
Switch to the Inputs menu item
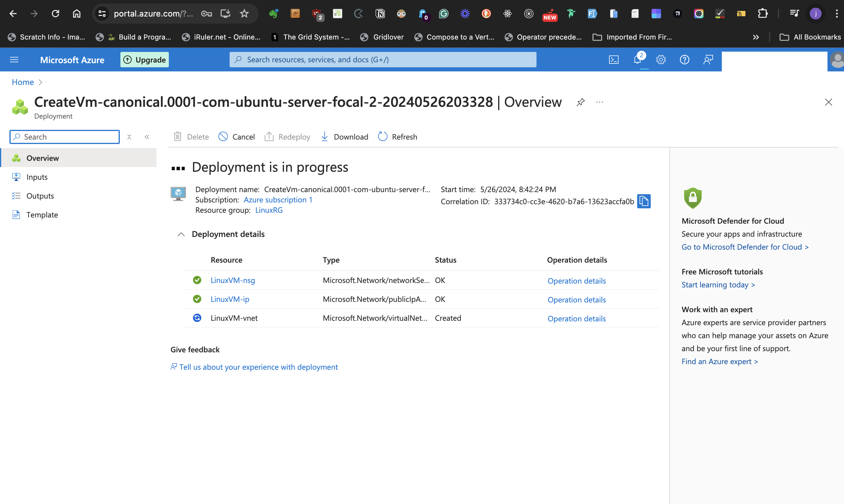[x=37, y=177]
